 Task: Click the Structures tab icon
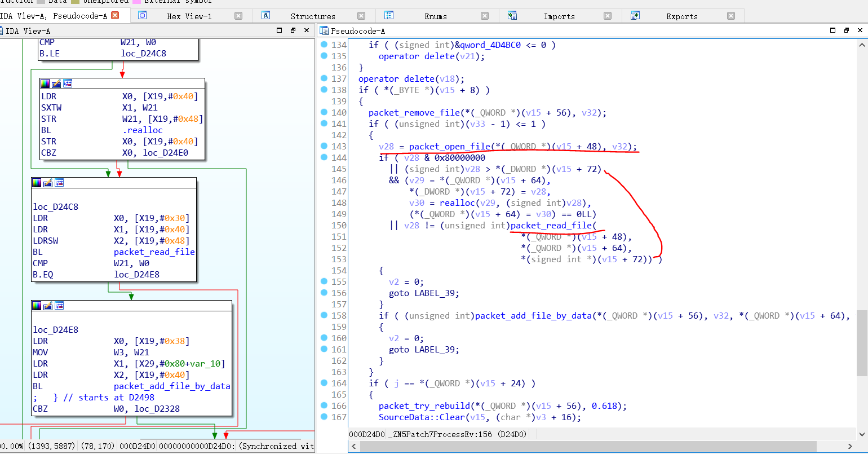pyautogui.click(x=266, y=16)
